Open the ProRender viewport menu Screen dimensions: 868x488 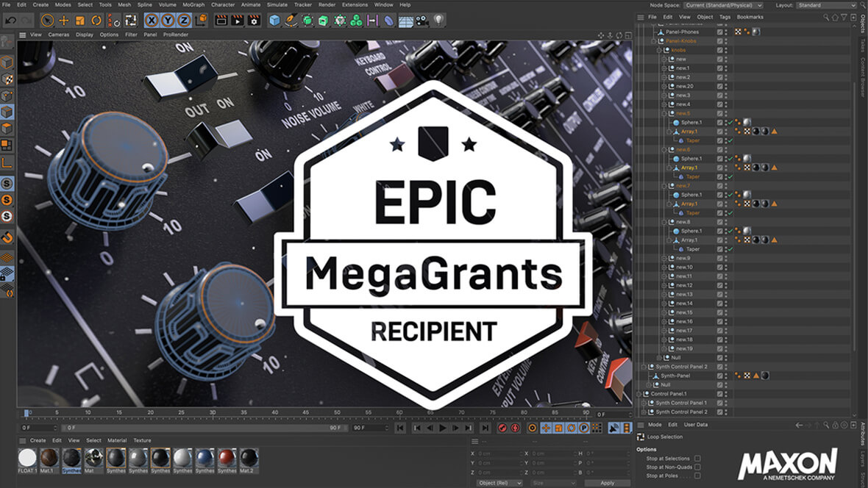tap(176, 35)
